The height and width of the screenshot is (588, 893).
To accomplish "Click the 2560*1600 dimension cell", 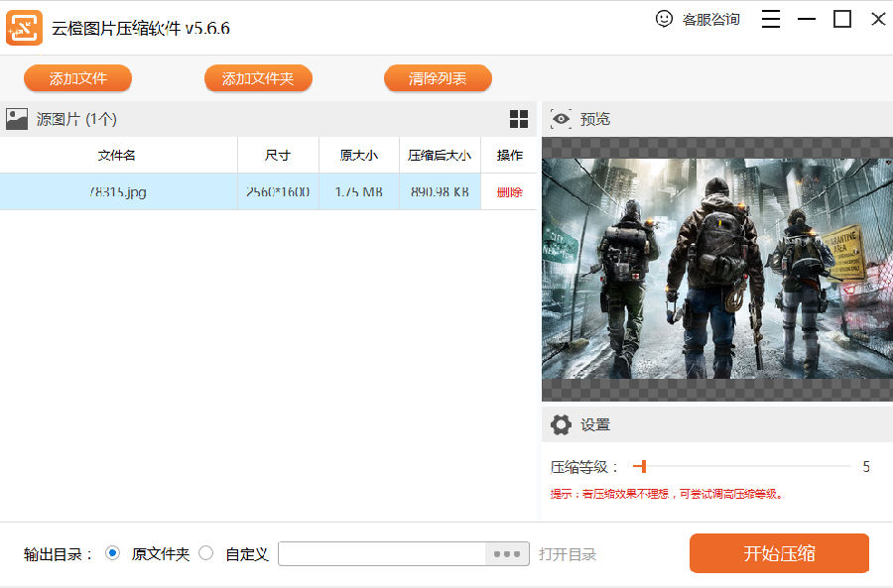I will (278, 191).
